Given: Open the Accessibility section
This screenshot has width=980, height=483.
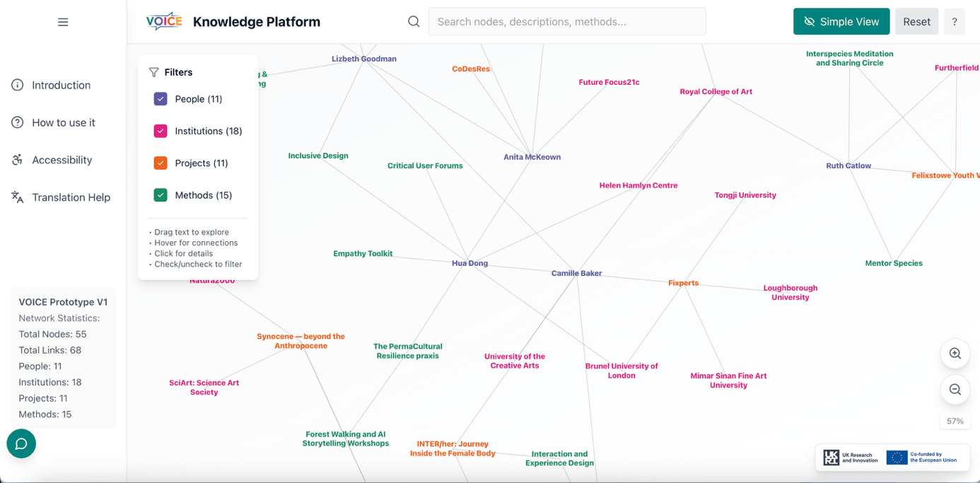Looking at the screenshot, I should coord(62,160).
